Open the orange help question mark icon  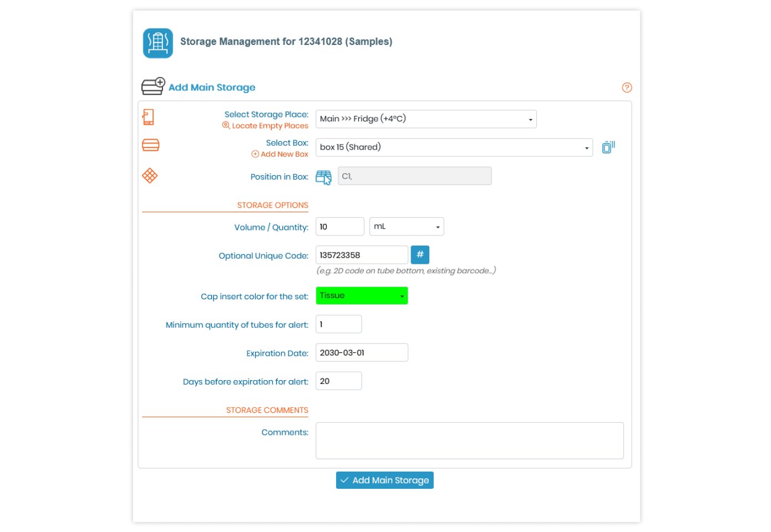click(627, 88)
